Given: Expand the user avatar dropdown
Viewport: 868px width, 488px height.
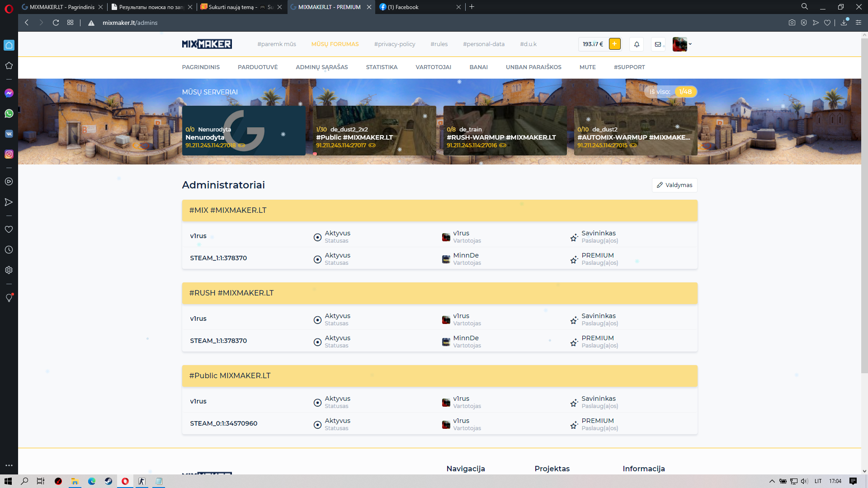Looking at the screenshot, I should coord(682,44).
